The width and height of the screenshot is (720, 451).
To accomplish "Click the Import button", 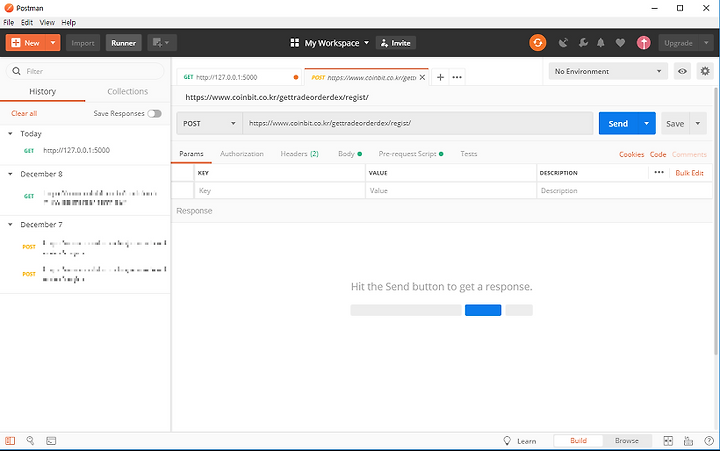I will [x=83, y=43].
